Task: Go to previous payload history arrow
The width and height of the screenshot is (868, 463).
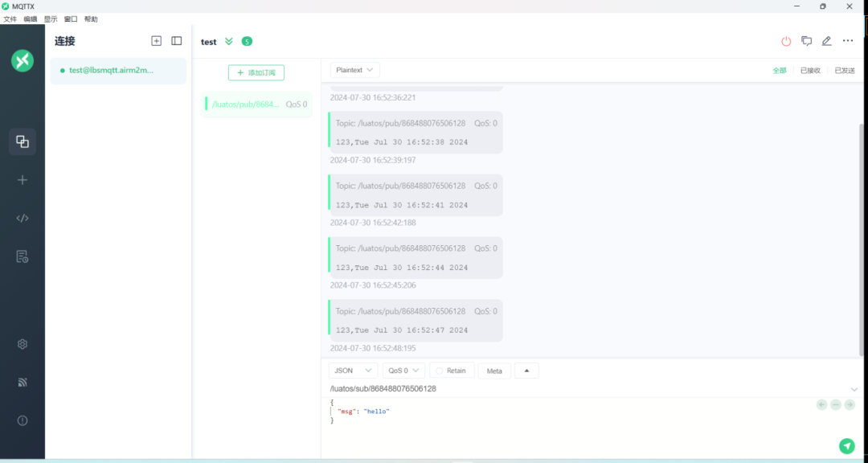Action: 821,405
